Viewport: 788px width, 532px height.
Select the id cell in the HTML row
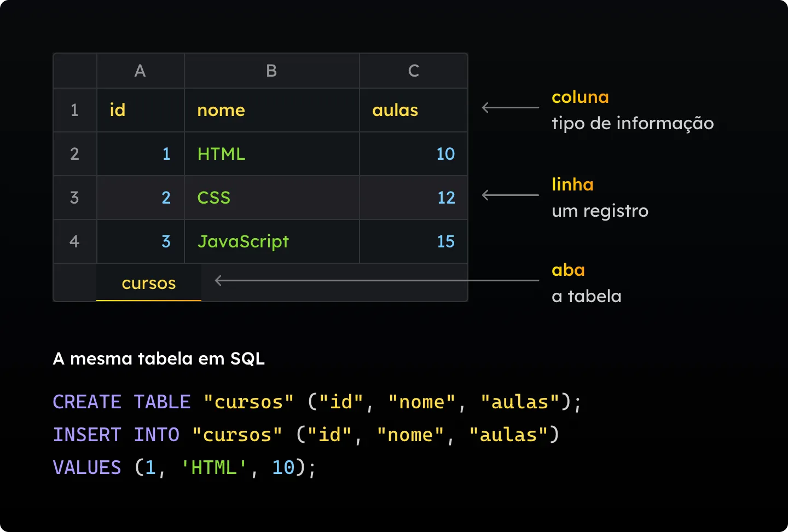(x=141, y=154)
